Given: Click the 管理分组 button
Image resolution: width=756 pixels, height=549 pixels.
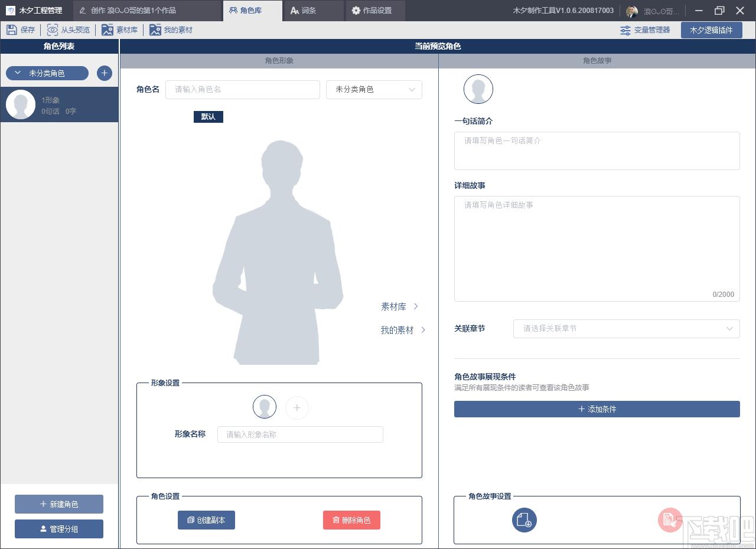Looking at the screenshot, I should point(59,529).
